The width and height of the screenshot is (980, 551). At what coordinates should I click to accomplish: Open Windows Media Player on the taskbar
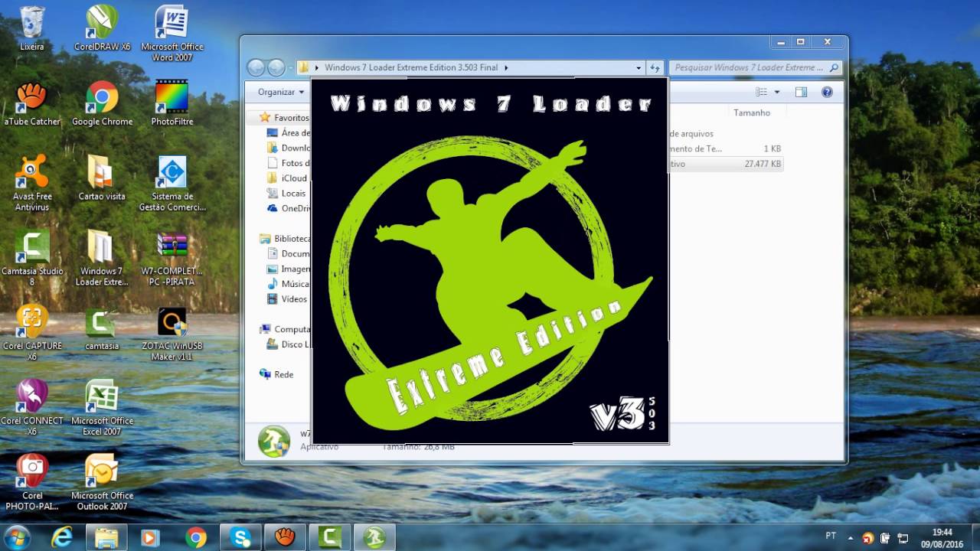(x=149, y=537)
